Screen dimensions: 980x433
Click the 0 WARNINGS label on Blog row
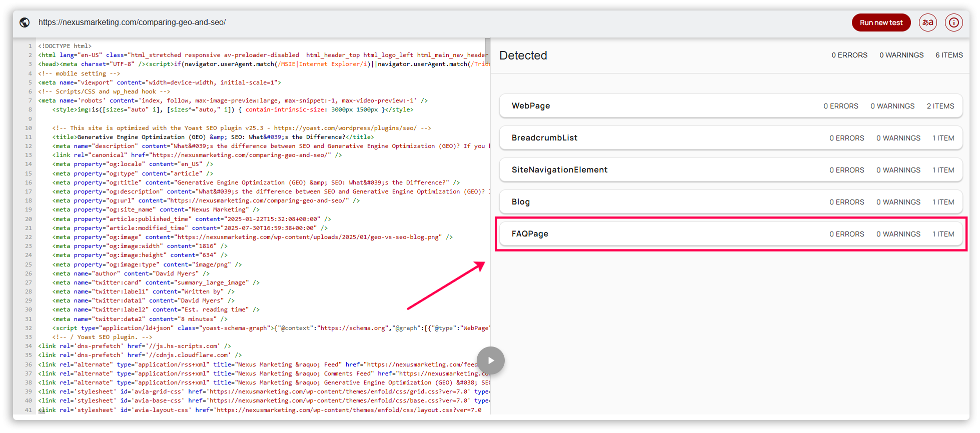point(898,202)
